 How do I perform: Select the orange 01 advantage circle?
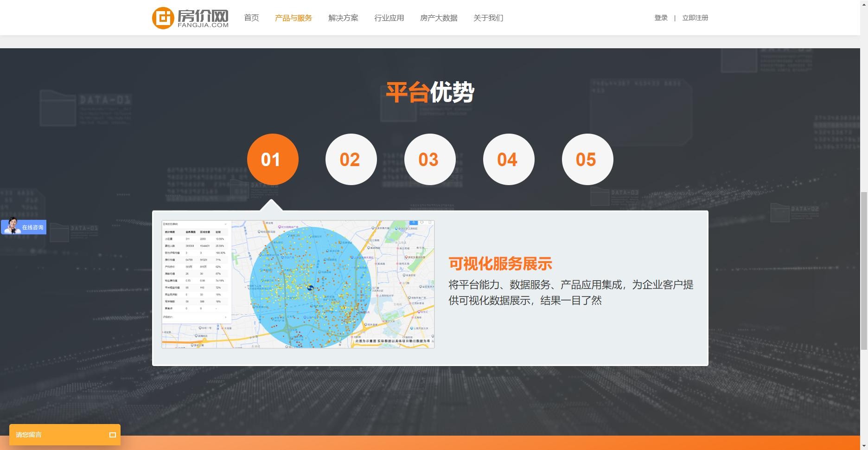272,160
